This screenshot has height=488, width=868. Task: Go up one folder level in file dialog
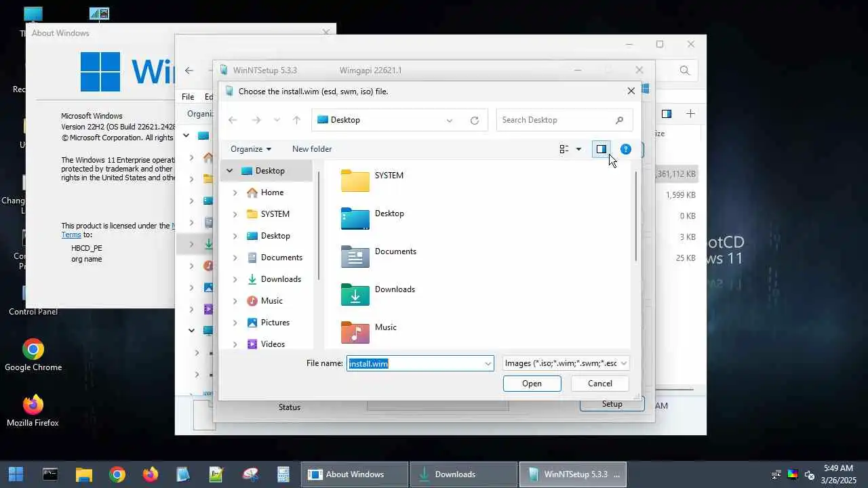(x=296, y=120)
